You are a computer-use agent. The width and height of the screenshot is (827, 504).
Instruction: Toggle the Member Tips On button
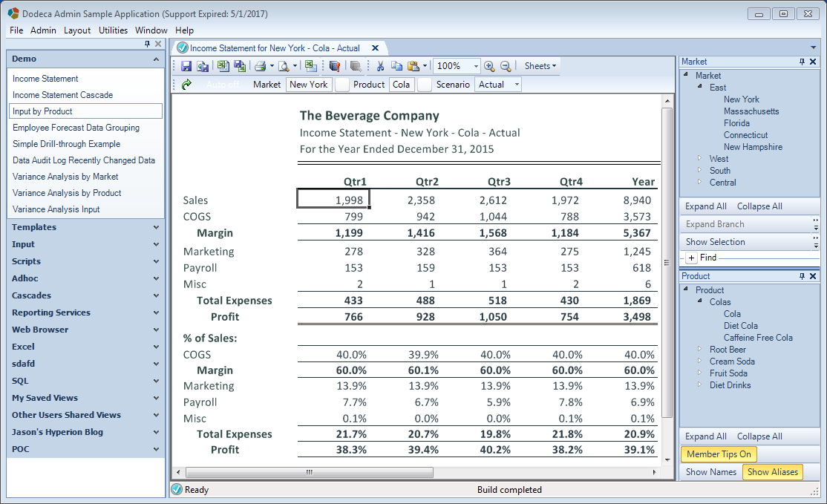[719, 454]
